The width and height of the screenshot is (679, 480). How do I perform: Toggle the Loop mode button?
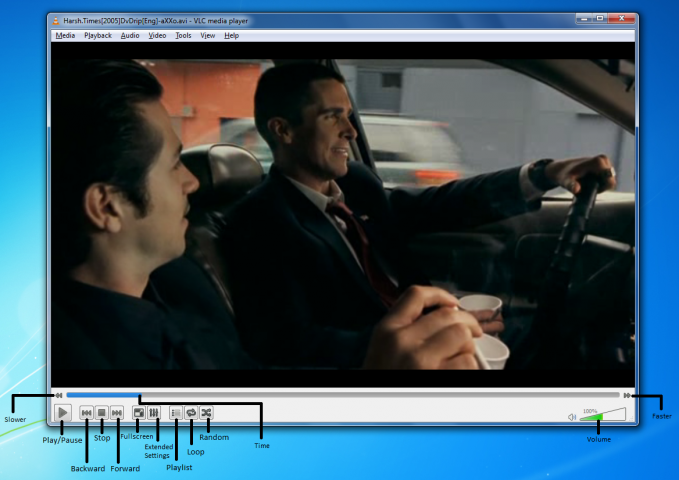click(x=191, y=413)
